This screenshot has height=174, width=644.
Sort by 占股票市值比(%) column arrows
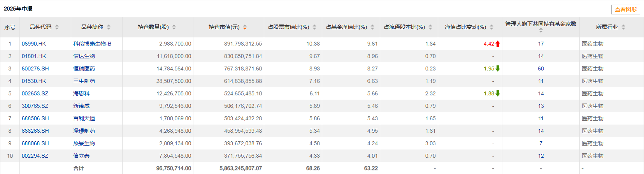[314, 27]
